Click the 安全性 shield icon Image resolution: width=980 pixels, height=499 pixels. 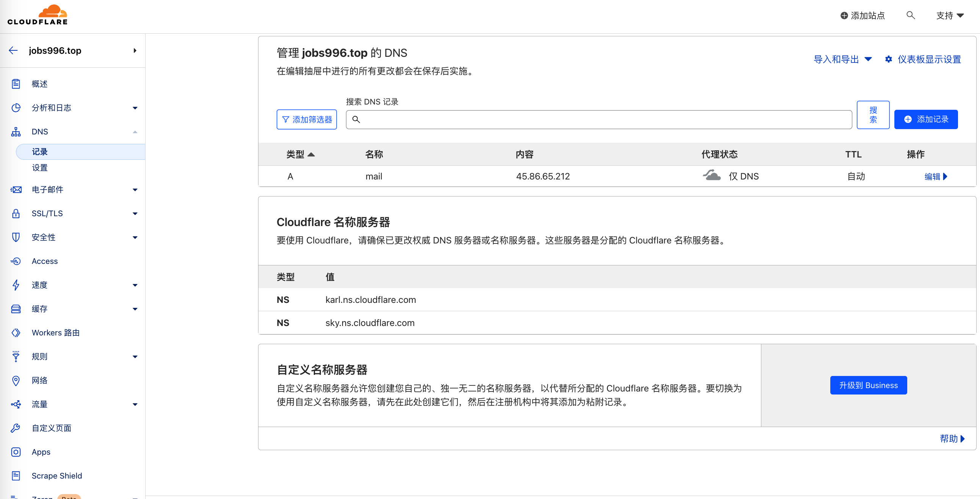pos(16,237)
